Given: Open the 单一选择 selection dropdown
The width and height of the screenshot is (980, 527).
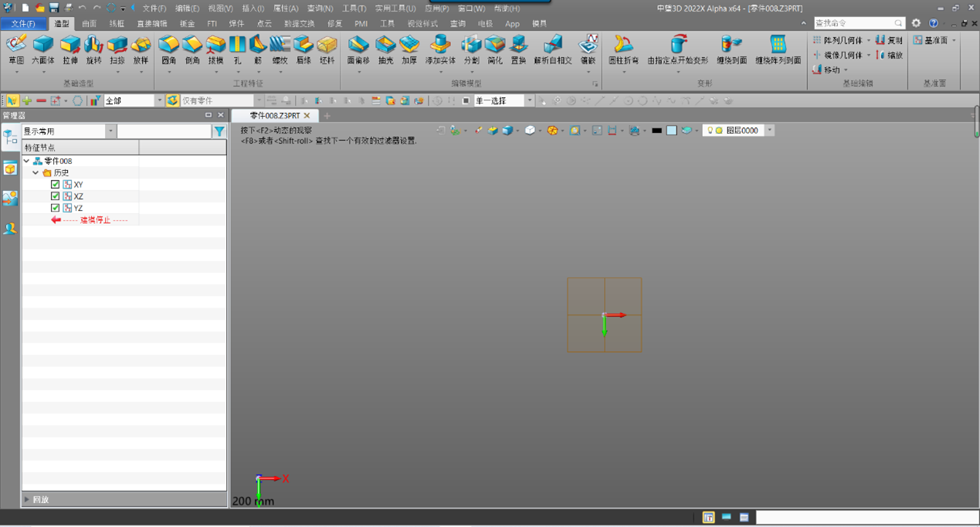Looking at the screenshot, I should coord(529,100).
